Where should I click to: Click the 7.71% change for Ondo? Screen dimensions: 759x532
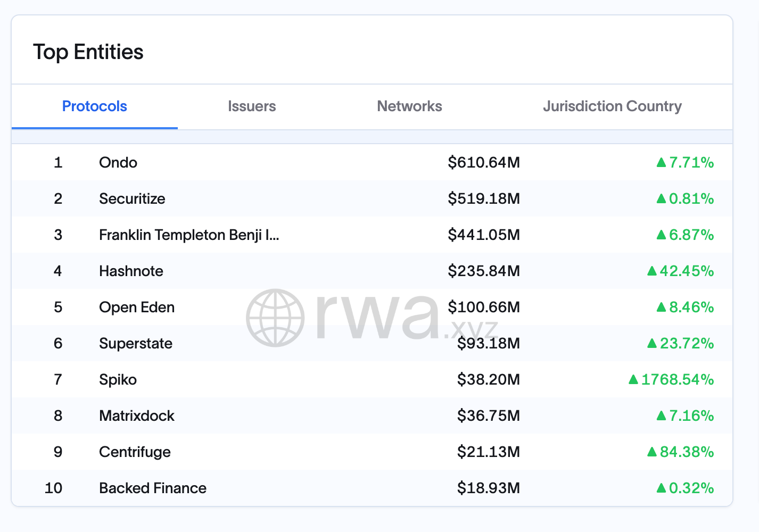click(x=691, y=163)
